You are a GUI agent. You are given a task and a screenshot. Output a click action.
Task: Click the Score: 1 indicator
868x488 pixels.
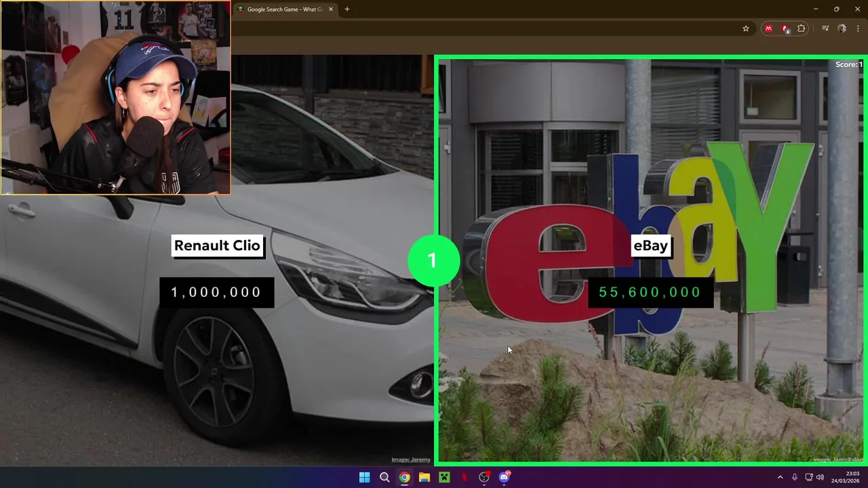pos(848,64)
